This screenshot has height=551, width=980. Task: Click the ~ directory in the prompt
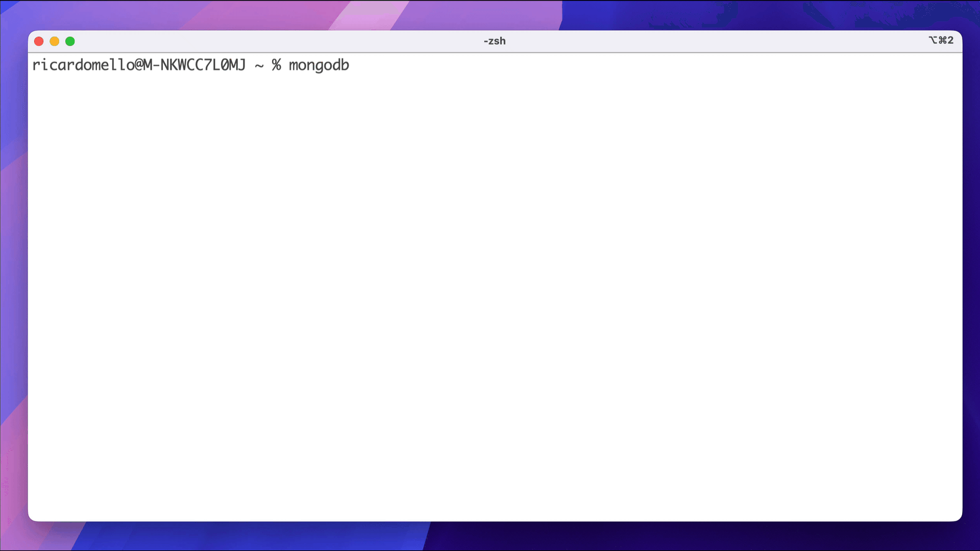[x=259, y=65]
